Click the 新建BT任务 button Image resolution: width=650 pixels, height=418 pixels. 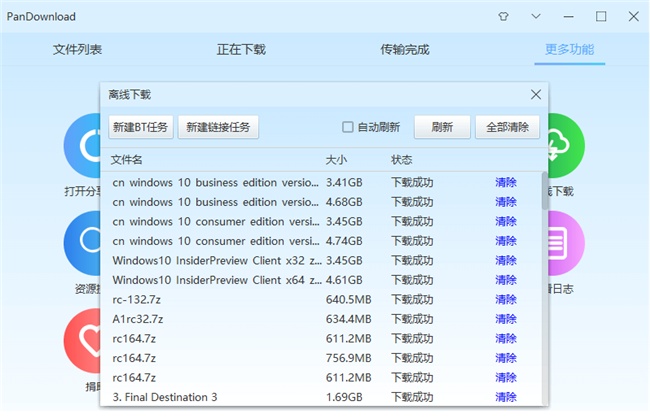pos(141,127)
